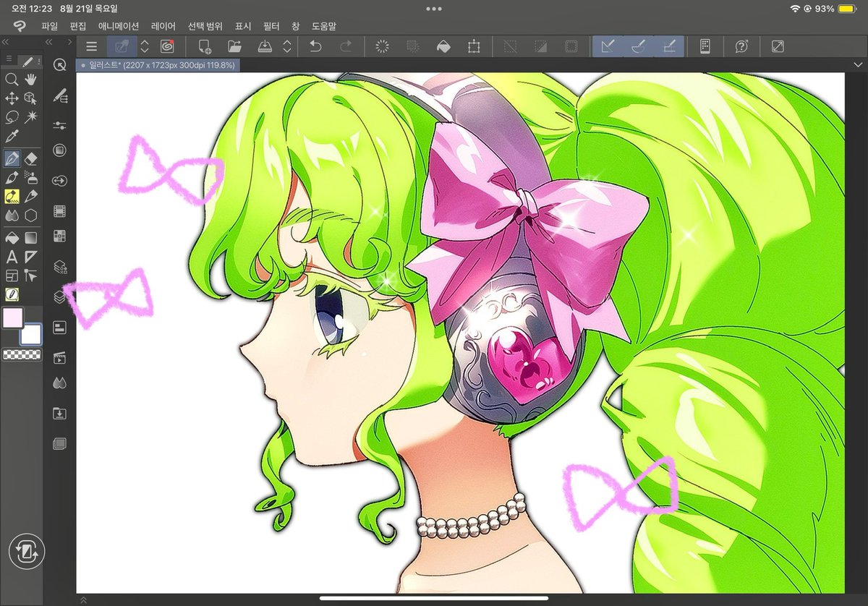Pick the pink main color swatch

[x=13, y=318]
